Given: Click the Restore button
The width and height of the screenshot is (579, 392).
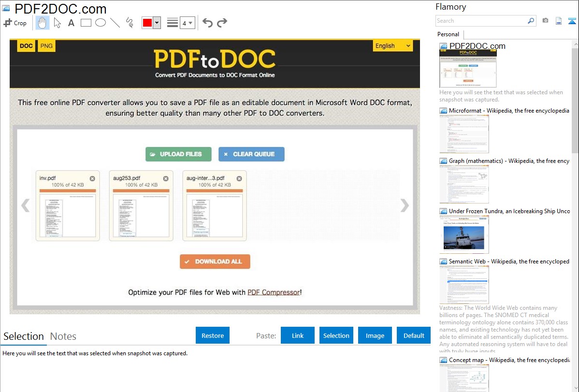Looking at the screenshot, I should click(213, 335).
